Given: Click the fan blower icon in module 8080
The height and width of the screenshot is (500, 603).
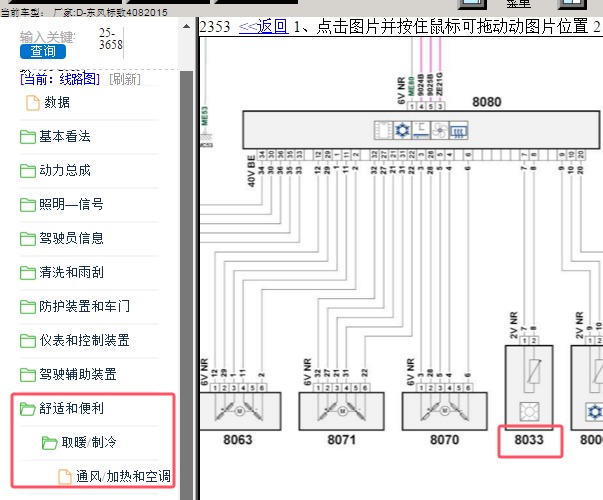Looking at the screenshot, I should [x=440, y=130].
